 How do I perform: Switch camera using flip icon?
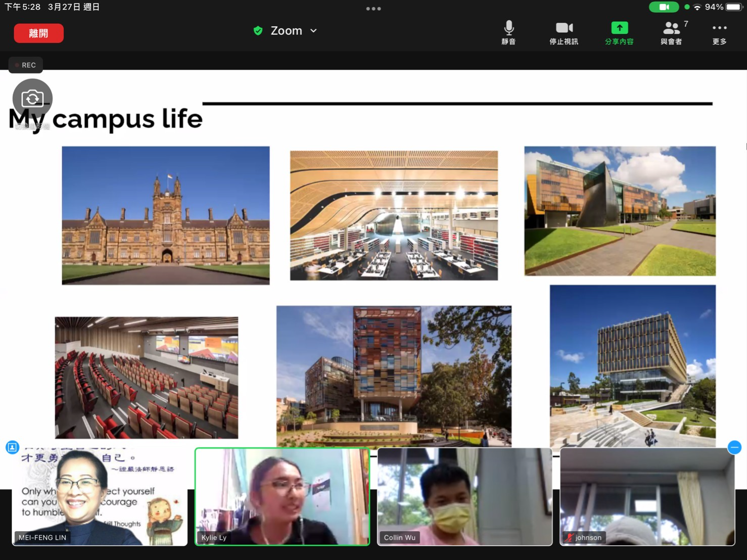[32, 99]
